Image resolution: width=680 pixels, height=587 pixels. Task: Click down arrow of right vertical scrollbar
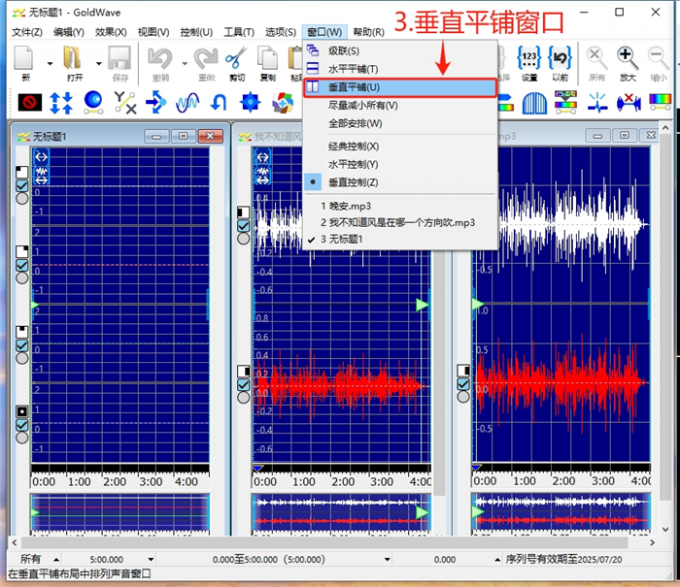666,529
